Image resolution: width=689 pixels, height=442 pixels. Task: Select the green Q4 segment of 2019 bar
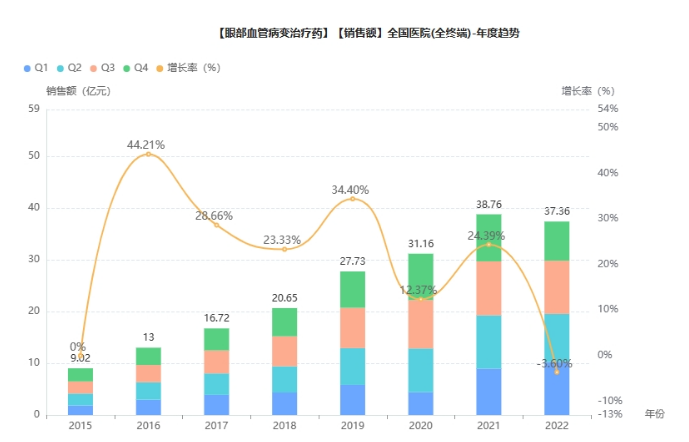[353, 290]
